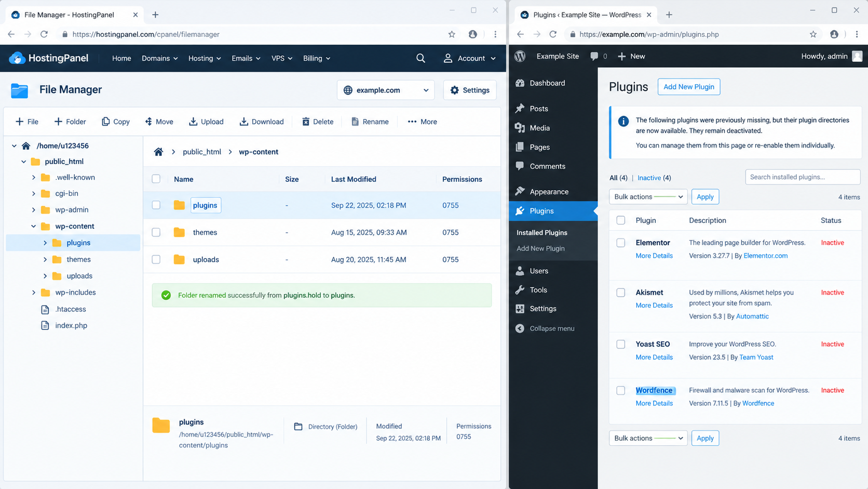Image resolution: width=868 pixels, height=489 pixels.
Task: Reload the WordPress plugins browser page
Action: pos(553,34)
